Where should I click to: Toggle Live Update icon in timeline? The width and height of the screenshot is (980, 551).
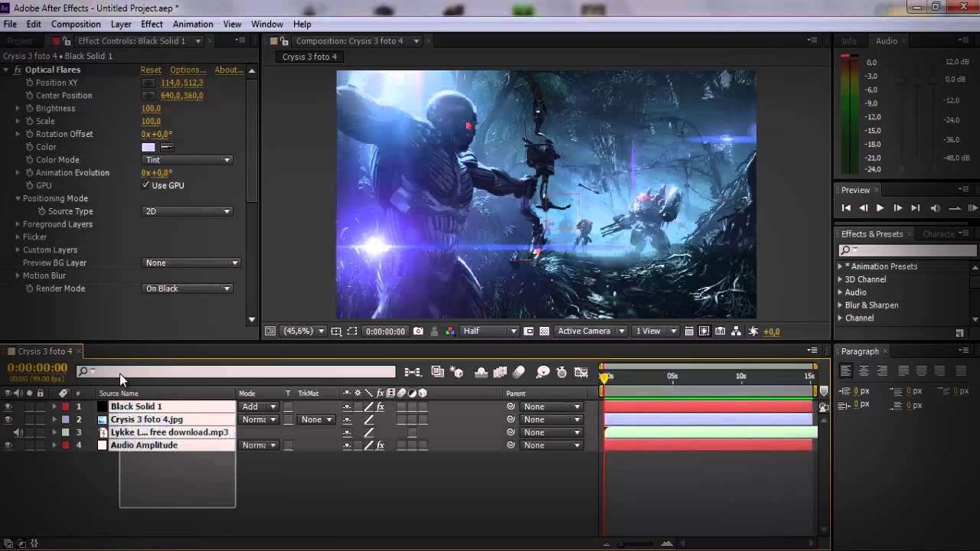click(x=438, y=372)
